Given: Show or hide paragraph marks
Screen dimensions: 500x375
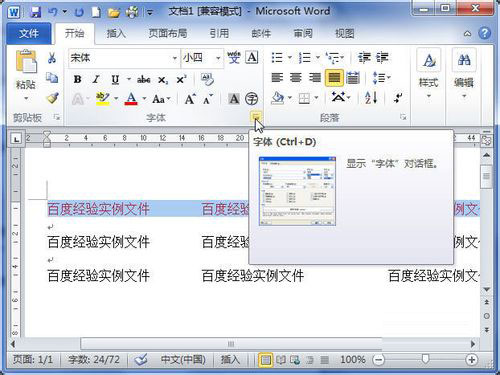Looking at the screenshot, I should 398,98.
